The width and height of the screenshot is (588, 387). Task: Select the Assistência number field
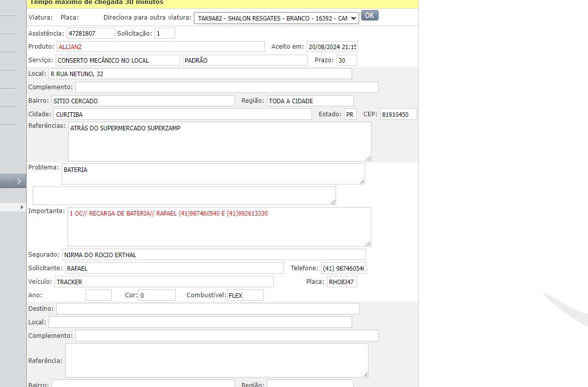click(91, 34)
